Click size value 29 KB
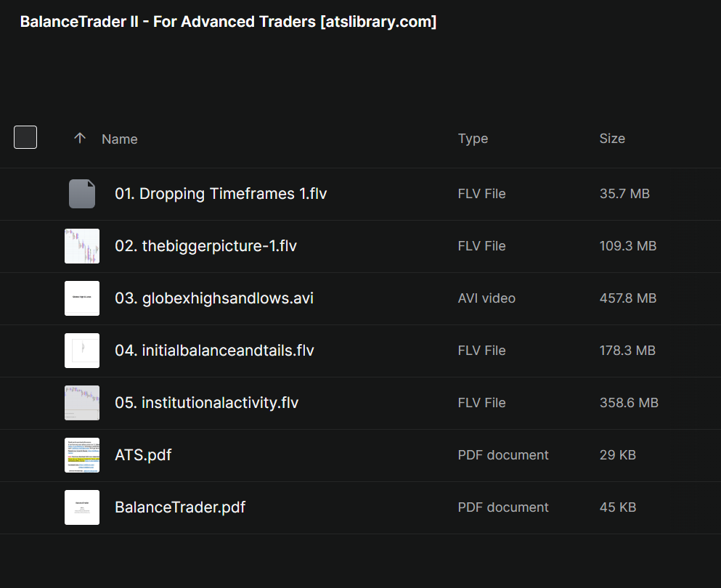The width and height of the screenshot is (721, 588). pyautogui.click(x=618, y=455)
